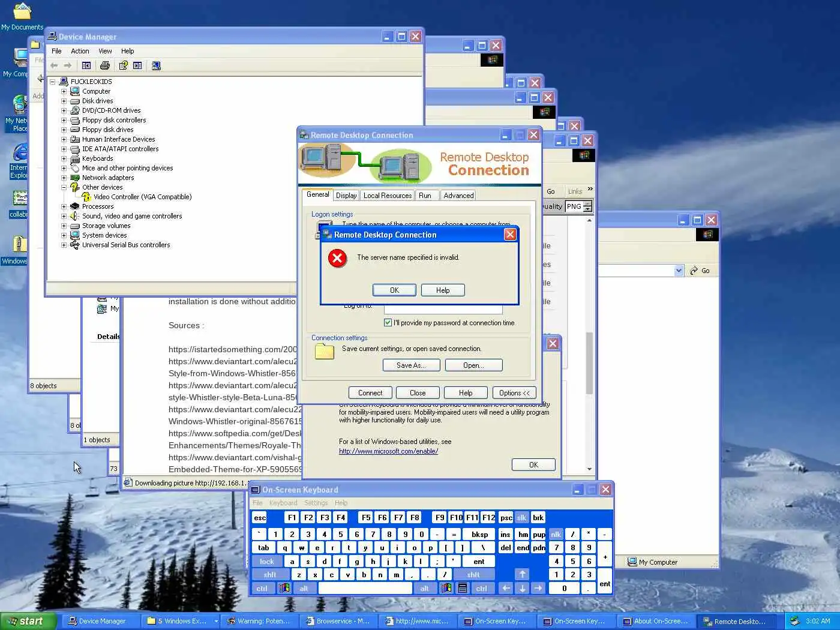Click the PNG quality stepper arrows

coord(587,206)
